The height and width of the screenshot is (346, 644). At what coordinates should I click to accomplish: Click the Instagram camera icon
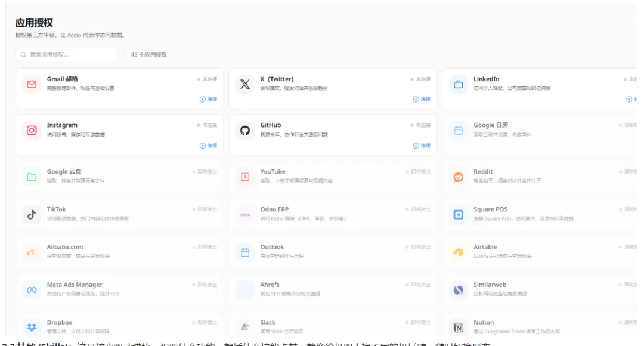click(x=32, y=130)
